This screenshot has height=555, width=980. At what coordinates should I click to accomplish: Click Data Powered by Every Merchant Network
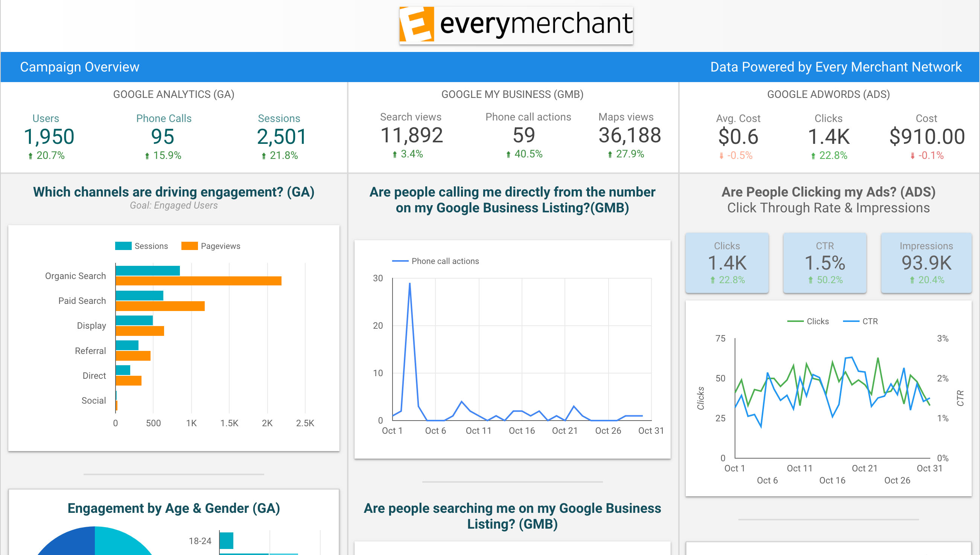tap(835, 67)
